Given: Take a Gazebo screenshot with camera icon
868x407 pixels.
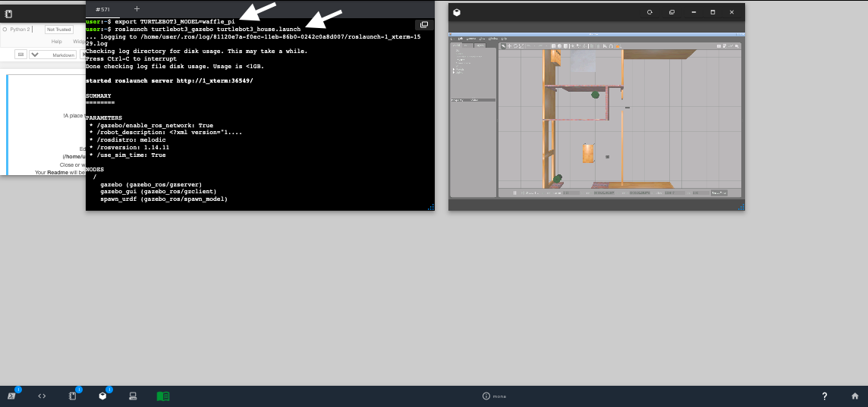Looking at the screenshot, I should [719, 46].
